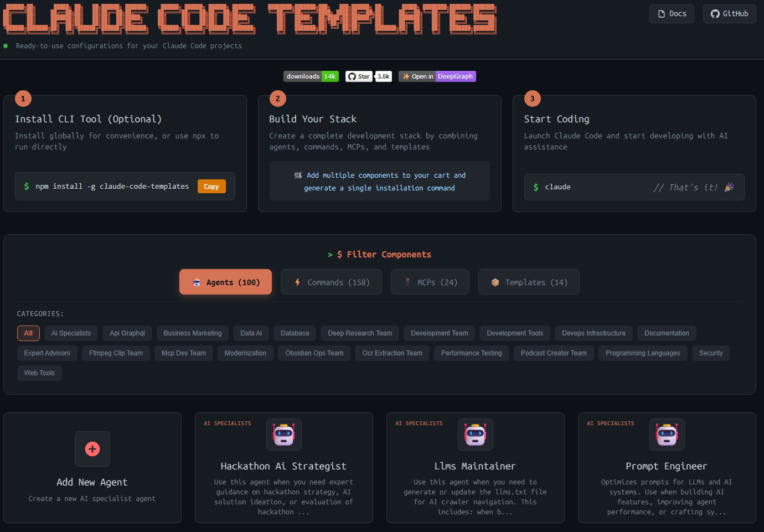764x532 pixels.
Task: Click Llms Maintainer robot icon
Action: 476,435
